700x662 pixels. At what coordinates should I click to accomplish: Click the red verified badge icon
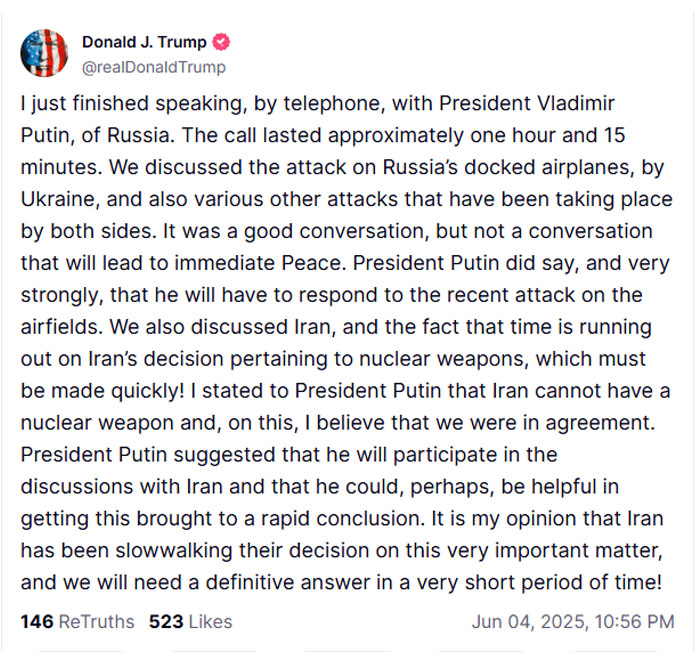[222, 42]
